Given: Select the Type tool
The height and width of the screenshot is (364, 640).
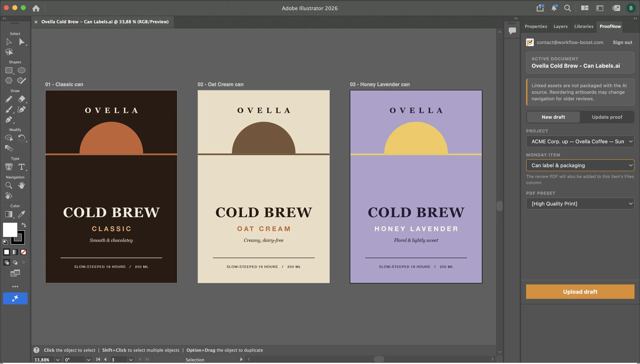Looking at the screenshot, I should pos(22,167).
